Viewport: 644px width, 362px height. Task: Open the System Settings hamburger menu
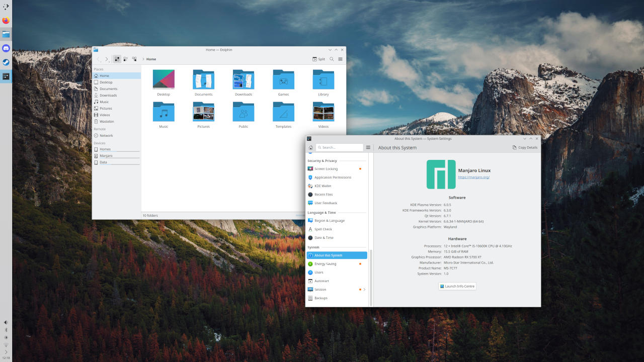click(x=368, y=147)
